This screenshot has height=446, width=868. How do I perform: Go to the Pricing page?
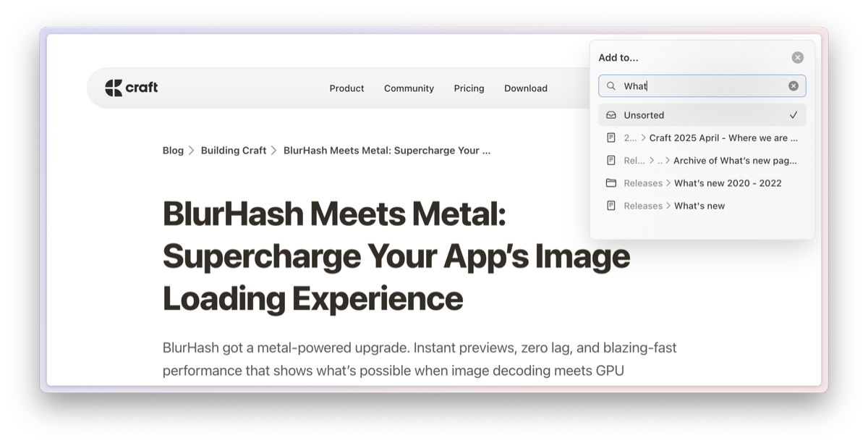(x=469, y=88)
